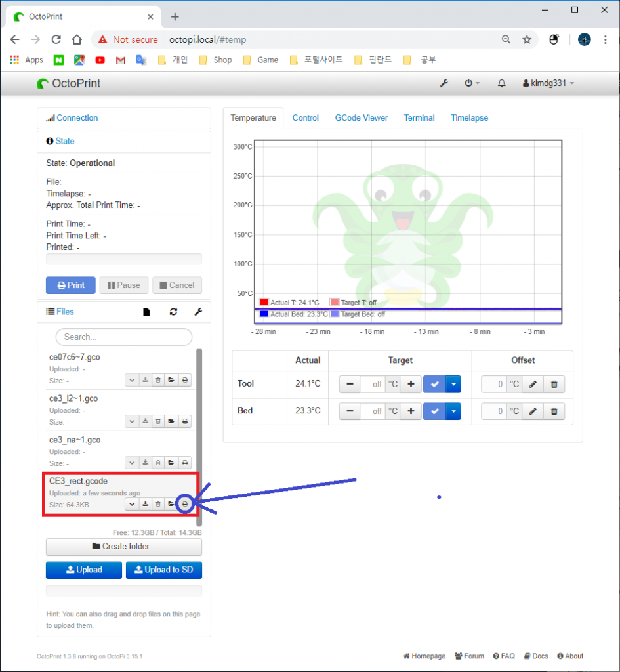Decrease Bed target temperature
Image resolution: width=620 pixels, height=672 pixels.
click(350, 411)
